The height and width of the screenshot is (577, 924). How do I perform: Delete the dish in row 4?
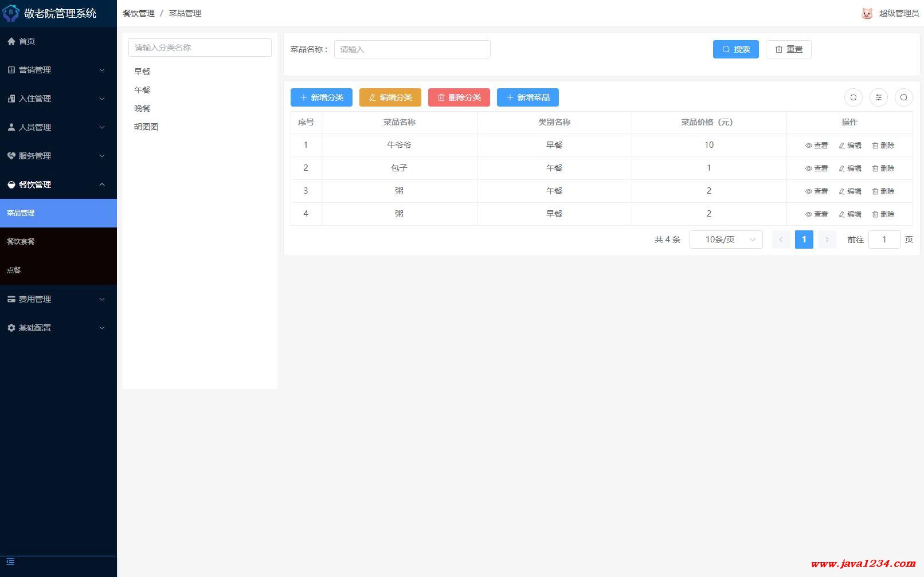tap(883, 214)
